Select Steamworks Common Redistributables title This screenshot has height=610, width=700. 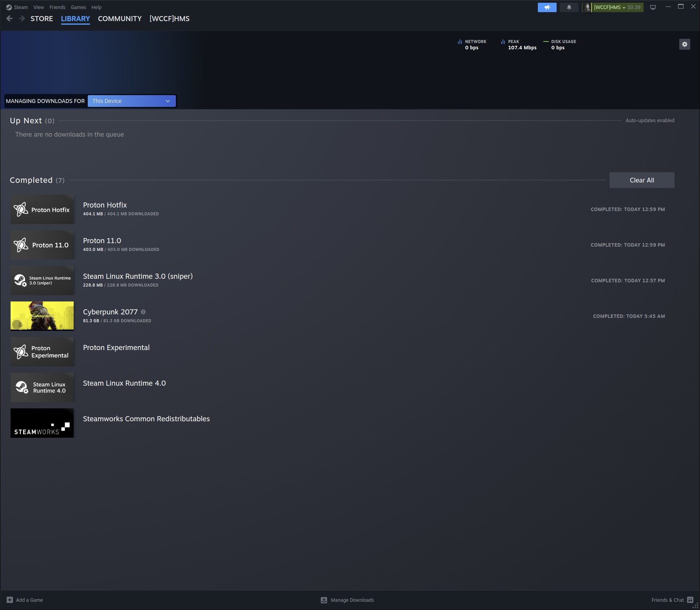pos(147,419)
